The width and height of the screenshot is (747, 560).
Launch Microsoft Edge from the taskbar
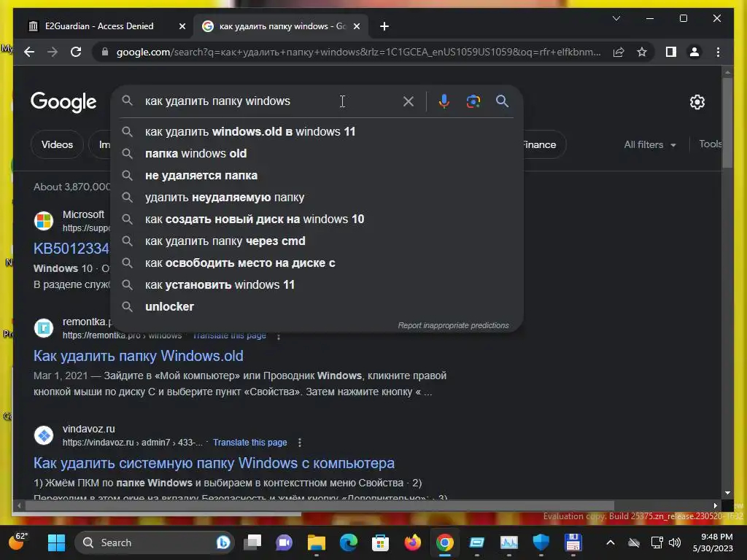348,542
